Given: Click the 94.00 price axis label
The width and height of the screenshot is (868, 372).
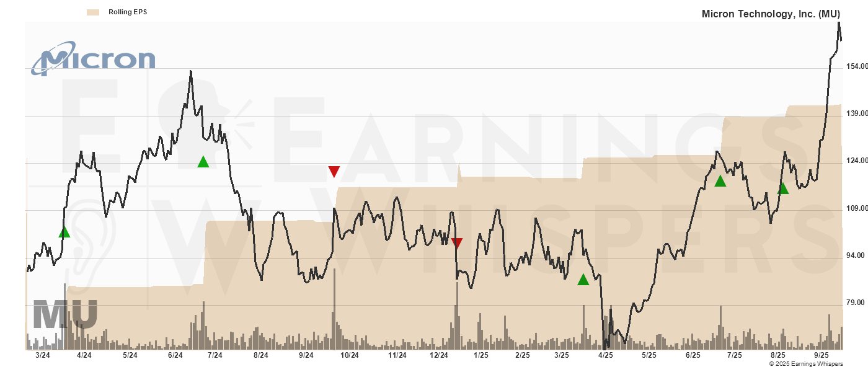Looking at the screenshot, I should tap(856, 255).
